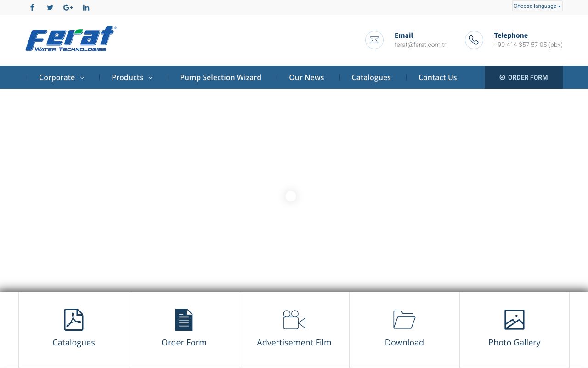Go to Our News page

tap(306, 77)
